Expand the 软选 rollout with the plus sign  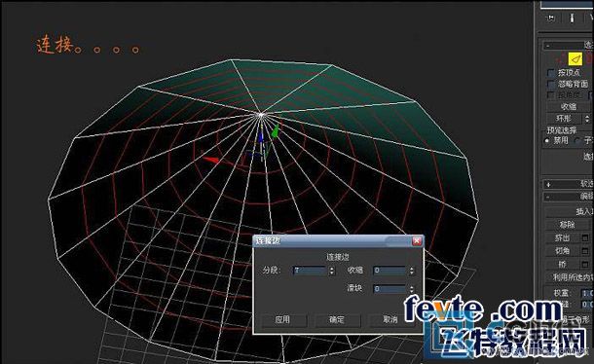(569, 184)
